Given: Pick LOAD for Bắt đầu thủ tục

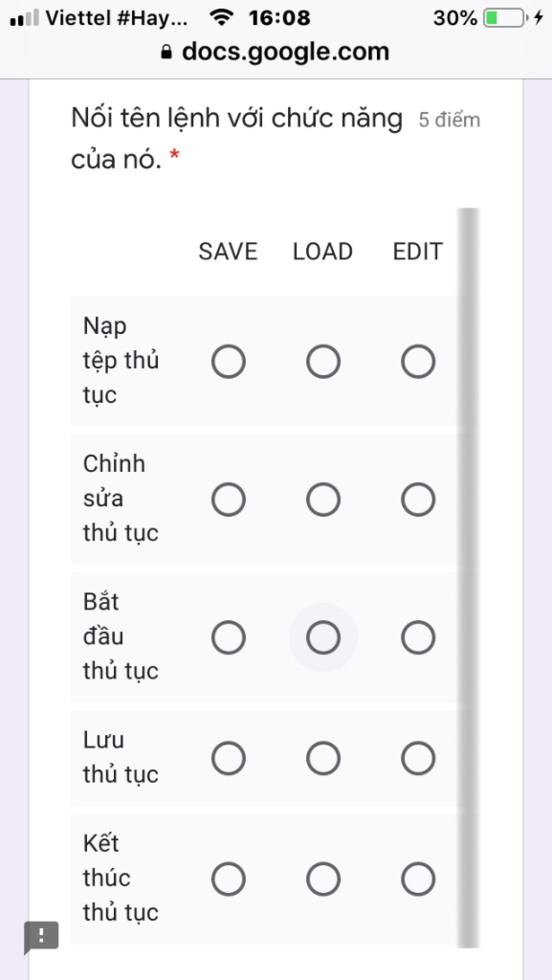Looking at the screenshot, I should (323, 638).
